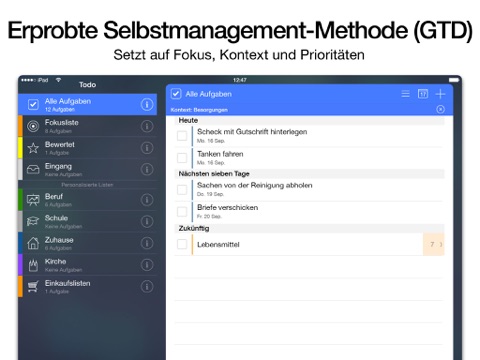Click the Eingang inbox tray icon
This screenshot has height=360, width=480.
pos(33,170)
